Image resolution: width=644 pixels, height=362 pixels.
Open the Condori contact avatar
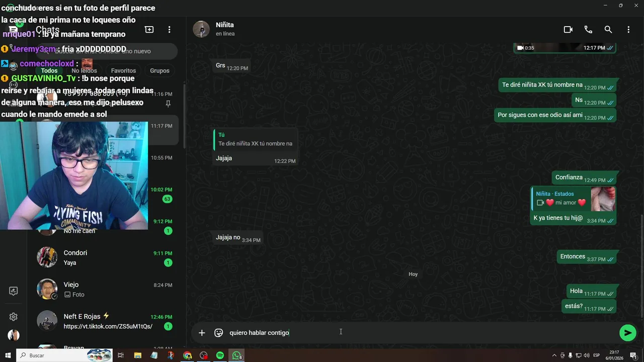47,257
